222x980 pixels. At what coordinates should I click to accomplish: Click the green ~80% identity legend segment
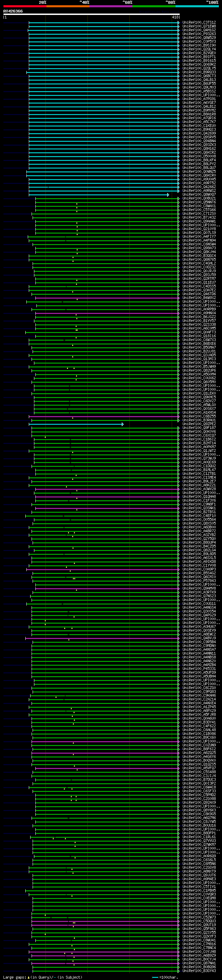[154, 6]
